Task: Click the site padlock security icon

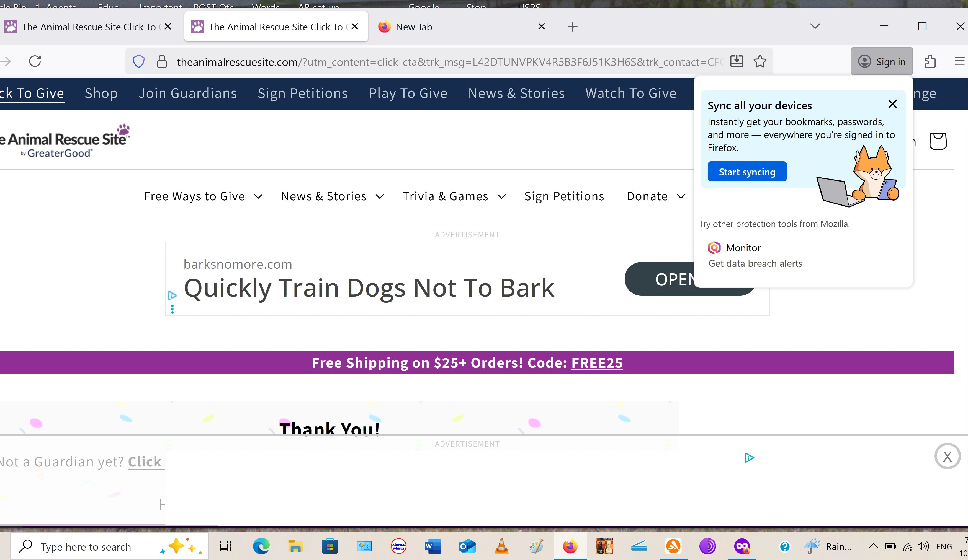Action: pyautogui.click(x=162, y=61)
